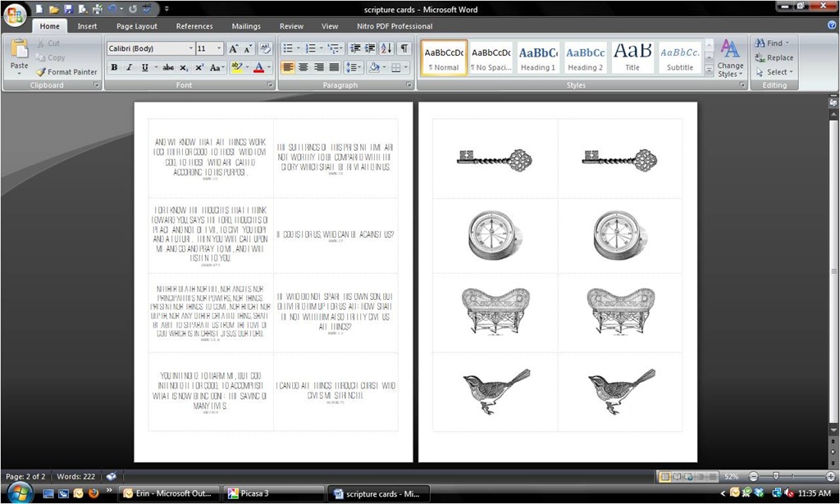Switch to the Page Layout tab

[137, 25]
